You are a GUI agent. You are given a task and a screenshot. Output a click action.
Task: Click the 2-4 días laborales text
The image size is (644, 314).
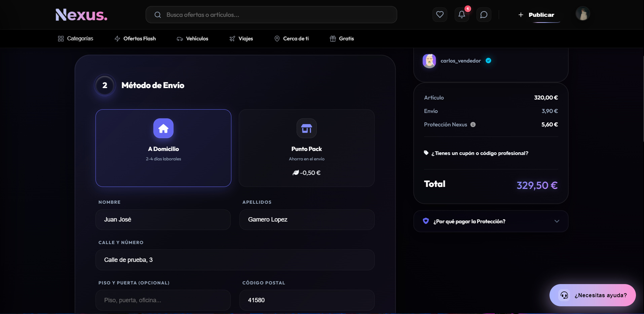[x=163, y=159]
